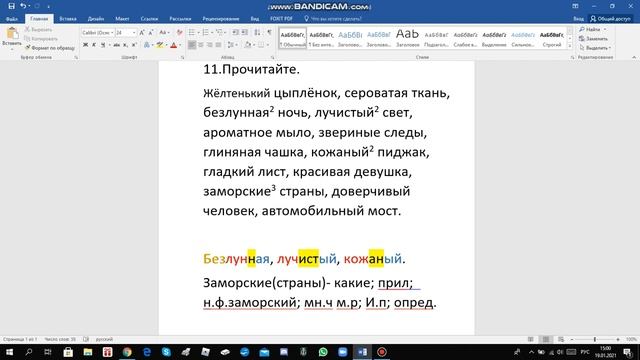
Task: Adjust the zoom slider in status bar
Action: click(x=595, y=339)
